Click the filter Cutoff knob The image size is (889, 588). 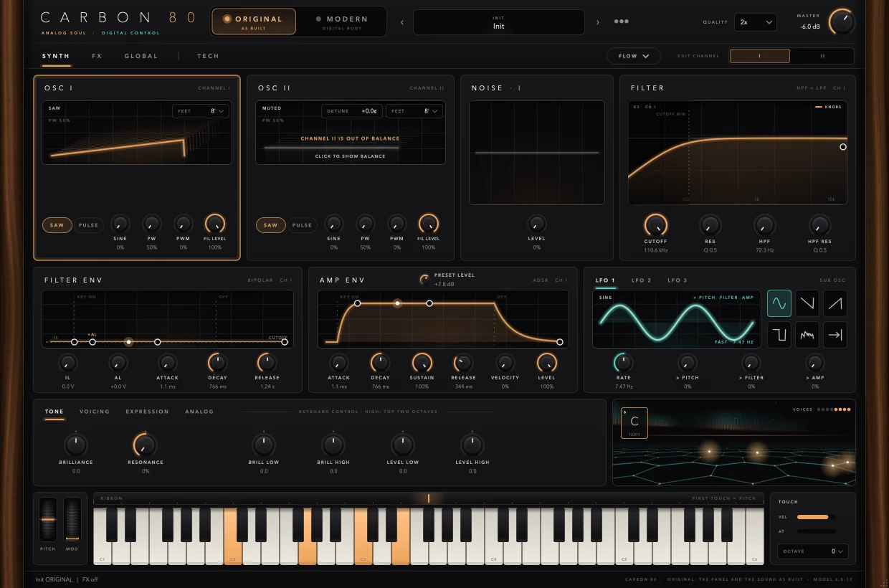(655, 224)
